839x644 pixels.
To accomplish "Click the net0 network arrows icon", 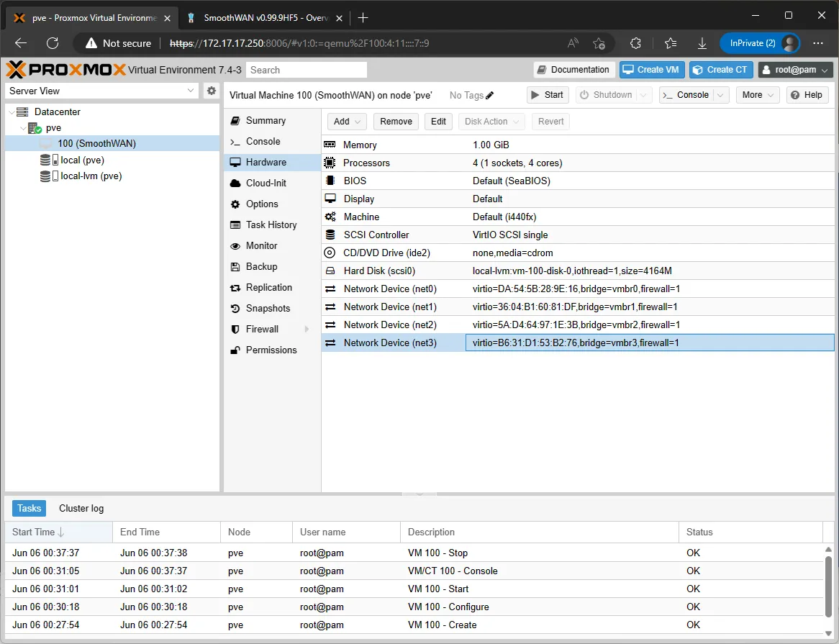I will tap(330, 289).
